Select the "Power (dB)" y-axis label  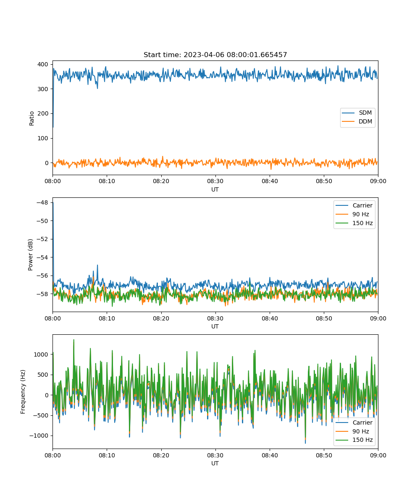point(31,255)
